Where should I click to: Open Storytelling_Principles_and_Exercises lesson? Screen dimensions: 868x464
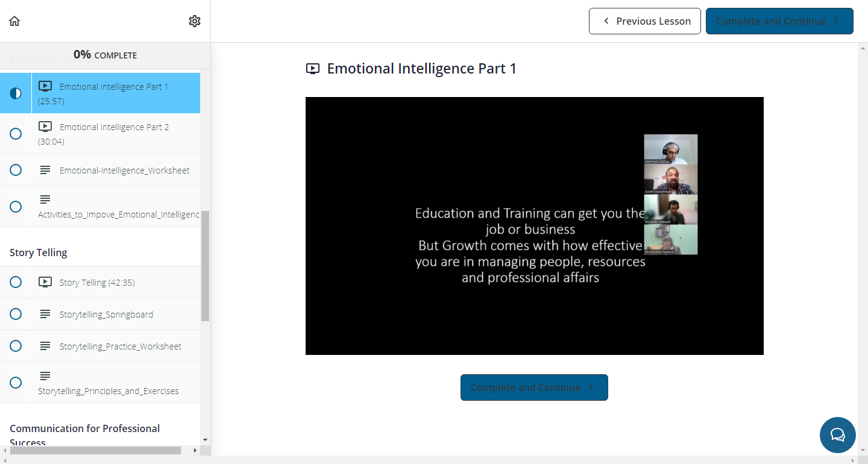tap(100, 383)
